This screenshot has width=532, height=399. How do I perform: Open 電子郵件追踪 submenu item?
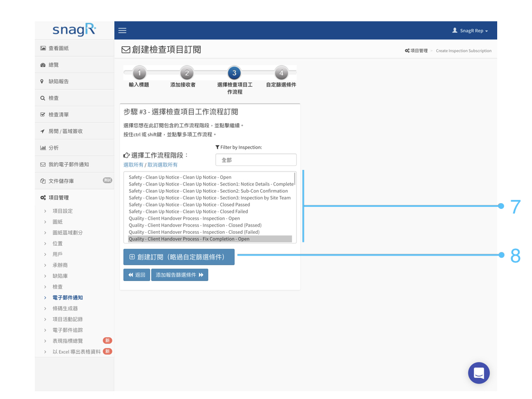pos(68,330)
